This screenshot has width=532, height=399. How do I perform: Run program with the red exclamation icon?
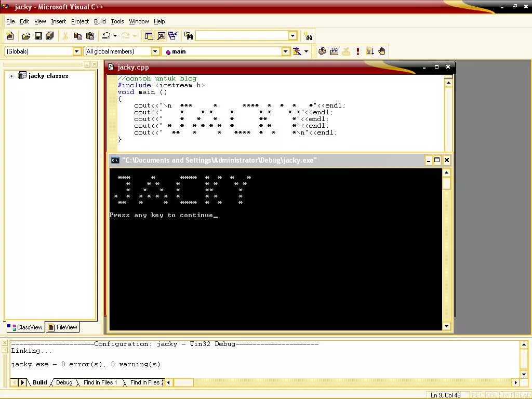pos(358,51)
